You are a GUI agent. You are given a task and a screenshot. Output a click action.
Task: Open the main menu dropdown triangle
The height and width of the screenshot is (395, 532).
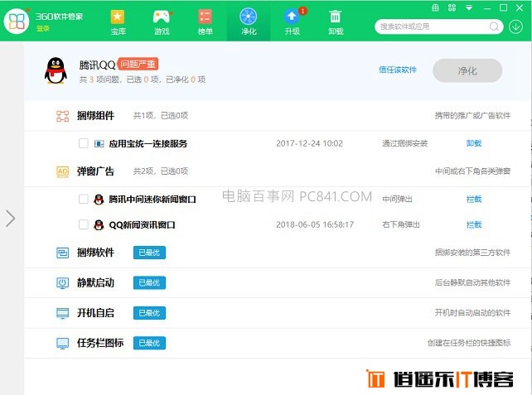(469, 7)
